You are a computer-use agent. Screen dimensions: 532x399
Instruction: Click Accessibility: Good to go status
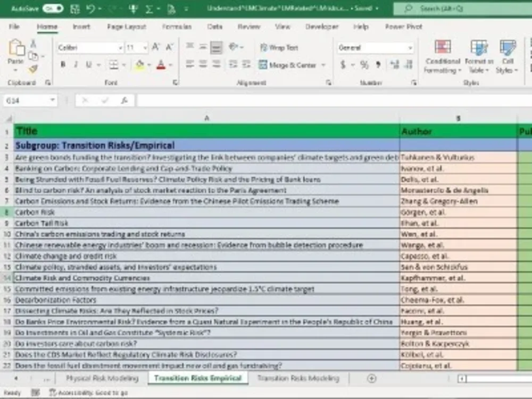pyautogui.click(x=89, y=393)
